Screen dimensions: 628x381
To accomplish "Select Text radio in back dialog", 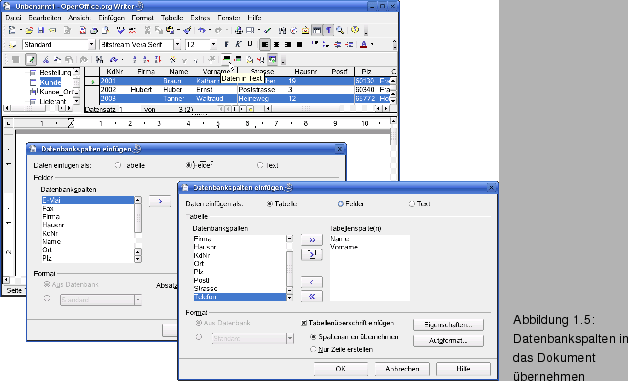I will (260, 165).
